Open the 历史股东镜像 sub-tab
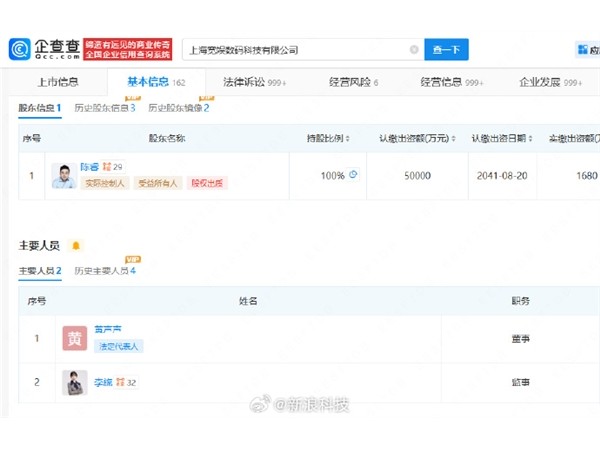The height and width of the screenshot is (450, 600). tap(178, 108)
